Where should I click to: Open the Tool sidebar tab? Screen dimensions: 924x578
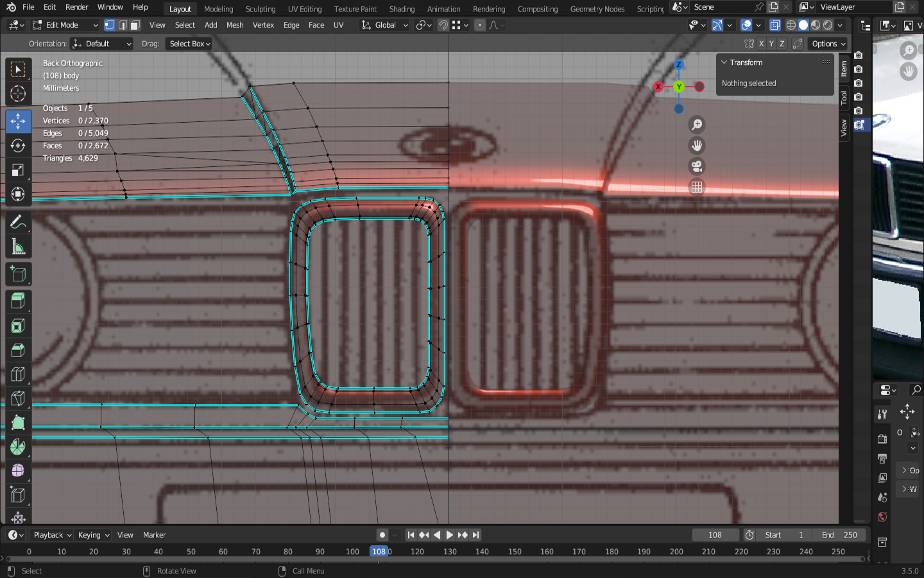coord(844,98)
